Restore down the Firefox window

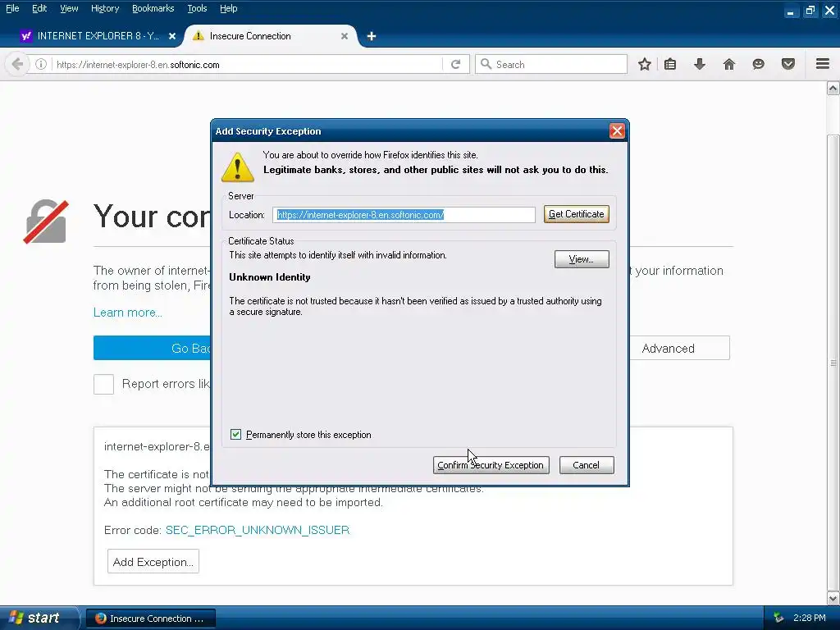coord(810,11)
